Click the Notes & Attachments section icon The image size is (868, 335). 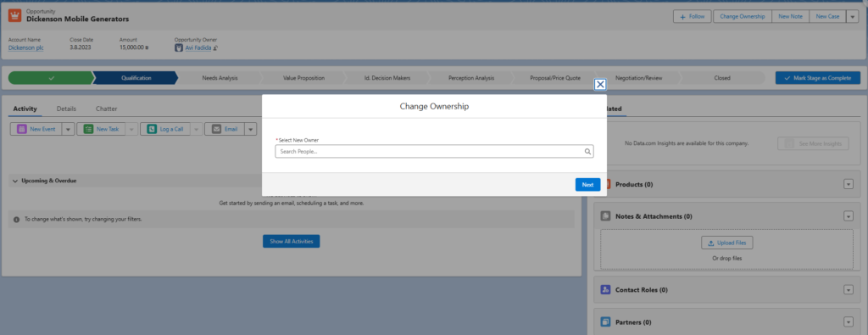coord(605,216)
